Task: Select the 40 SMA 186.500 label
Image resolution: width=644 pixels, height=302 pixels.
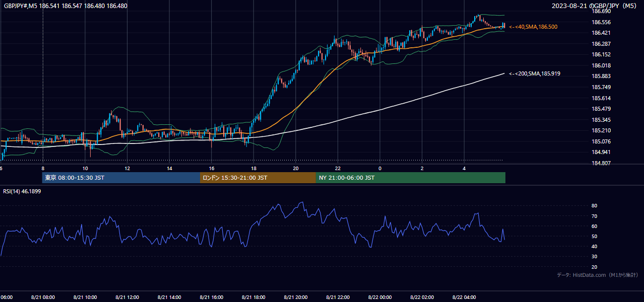Action: pyautogui.click(x=533, y=27)
